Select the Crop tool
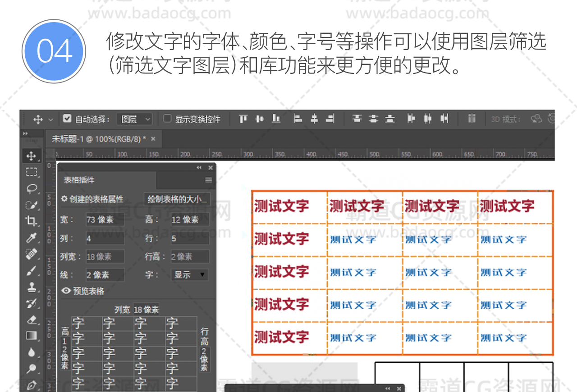The width and height of the screenshot is (577, 392). point(31,221)
